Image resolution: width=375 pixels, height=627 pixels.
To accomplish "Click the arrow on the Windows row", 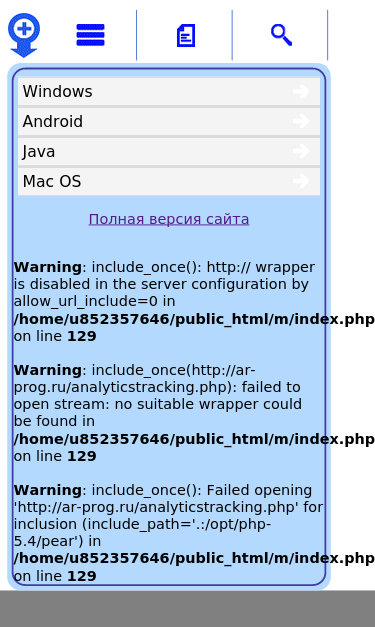I will [301, 91].
